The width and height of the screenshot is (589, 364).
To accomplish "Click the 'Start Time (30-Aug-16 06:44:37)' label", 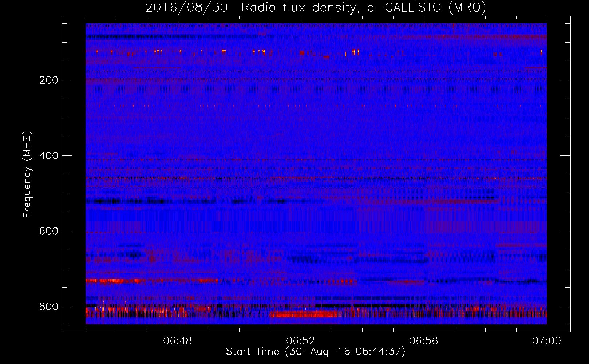I will click(316, 352).
